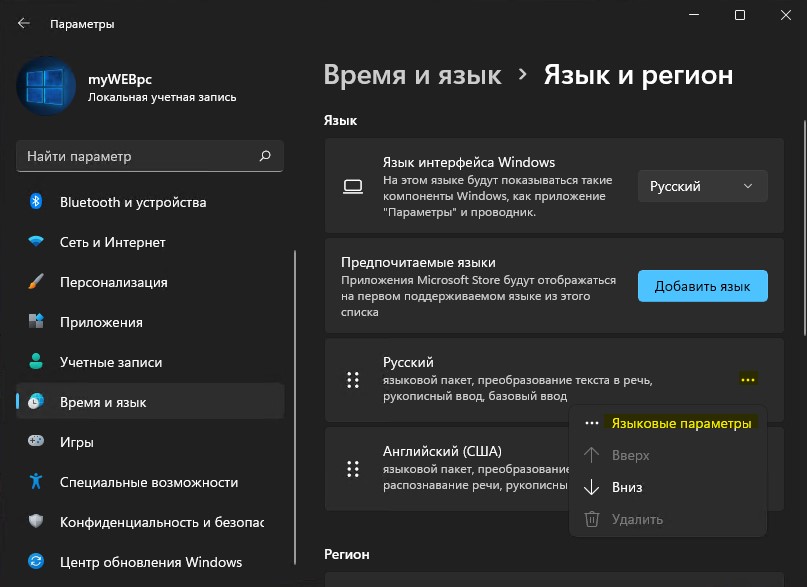Go to Время и язык breadcrumb
The height and width of the screenshot is (587, 807).
click(412, 75)
